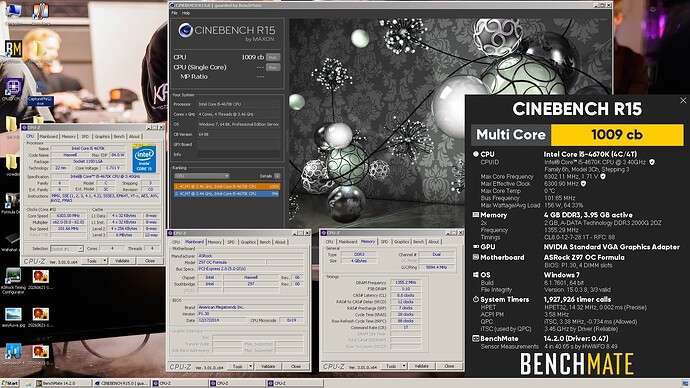Open the SPD tab in left CPU-Z window
Image resolution: width=690 pixels, height=388 pixels.
click(x=85, y=136)
